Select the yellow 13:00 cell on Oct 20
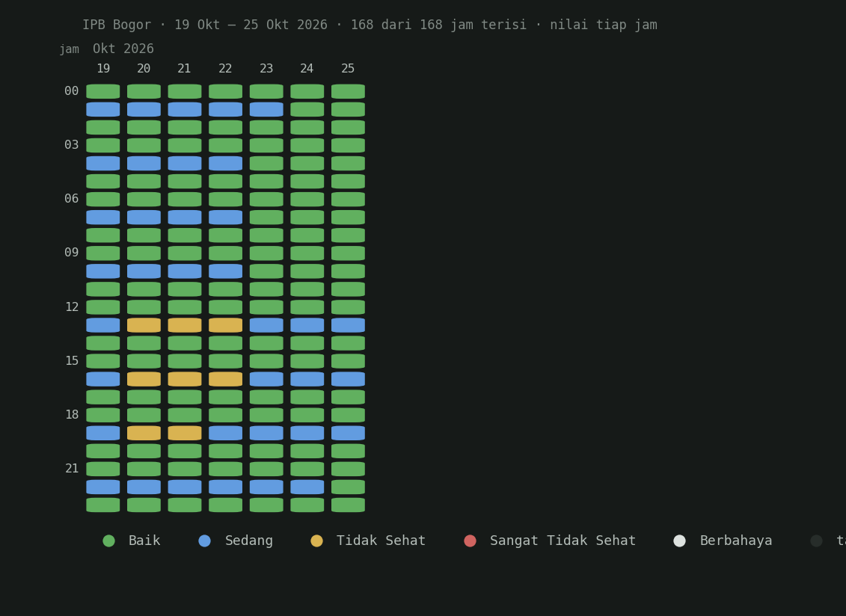Screen dimensions: 846x616 click(x=144, y=325)
